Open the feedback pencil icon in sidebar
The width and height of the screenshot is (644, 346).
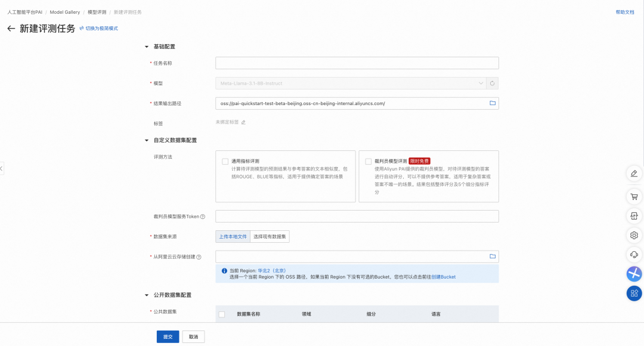pyautogui.click(x=634, y=174)
